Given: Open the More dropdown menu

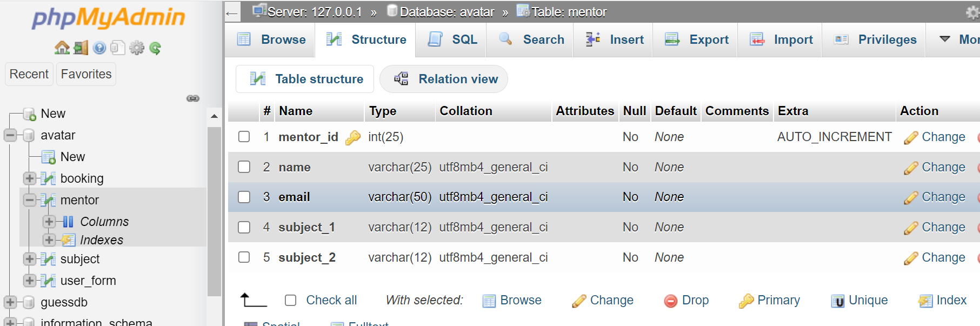Looking at the screenshot, I should pos(959,39).
